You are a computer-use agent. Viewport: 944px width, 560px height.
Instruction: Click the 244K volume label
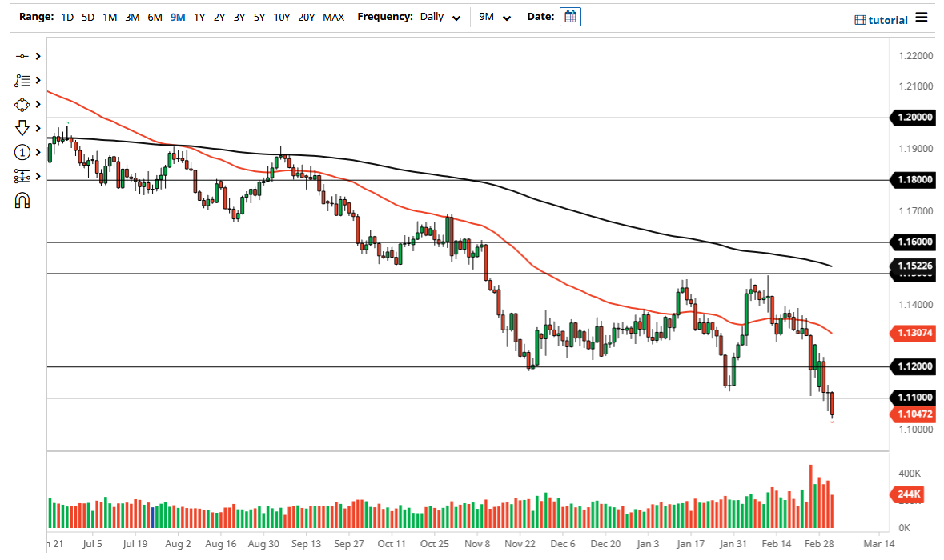tap(907, 495)
